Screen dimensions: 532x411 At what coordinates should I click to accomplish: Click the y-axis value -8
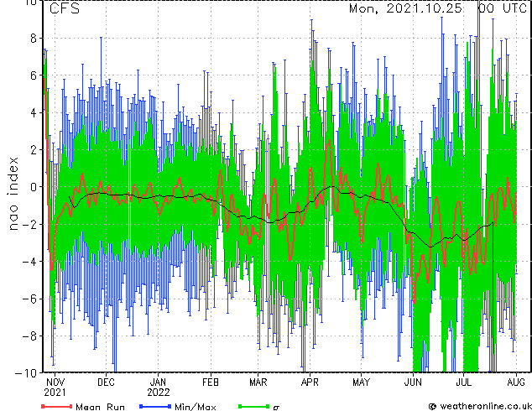pyautogui.click(x=29, y=336)
